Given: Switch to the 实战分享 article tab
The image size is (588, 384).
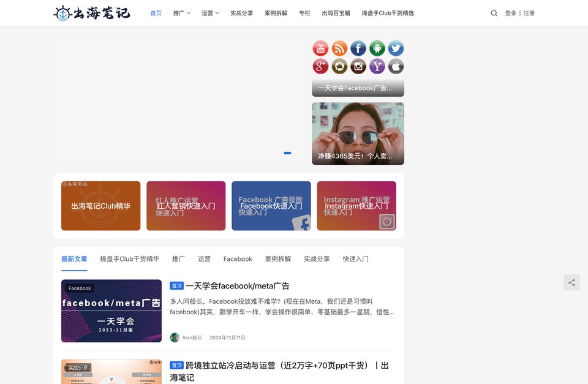Looking at the screenshot, I should (x=317, y=258).
